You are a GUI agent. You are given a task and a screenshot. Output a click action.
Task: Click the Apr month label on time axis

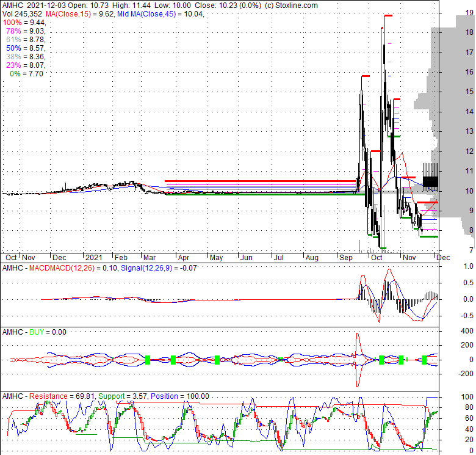183,258
